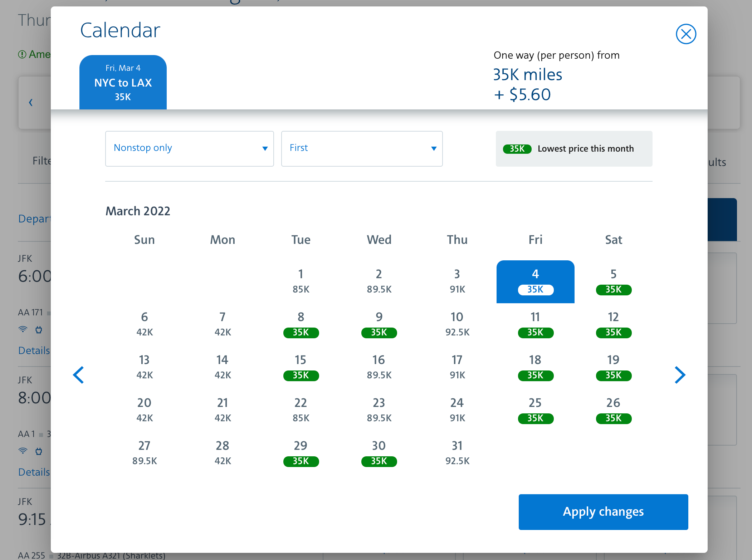Click the 35K lowest price legend badge
Image resolution: width=752 pixels, height=560 pixels.
(x=517, y=149)
